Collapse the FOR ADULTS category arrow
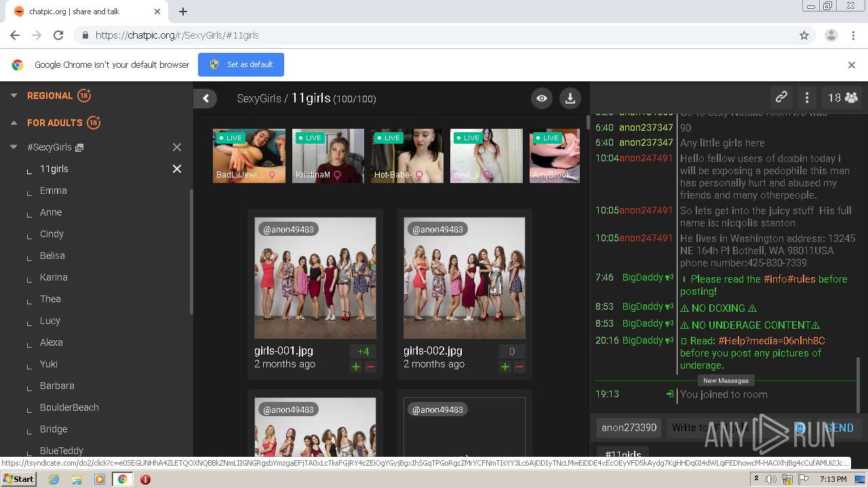 tap(14, 123)
